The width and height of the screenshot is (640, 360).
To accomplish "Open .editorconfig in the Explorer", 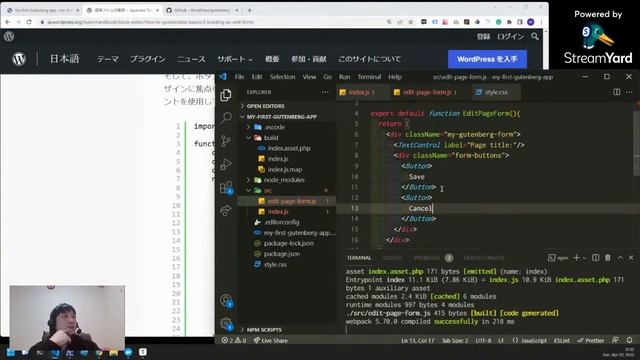I will tap(282, 222).
